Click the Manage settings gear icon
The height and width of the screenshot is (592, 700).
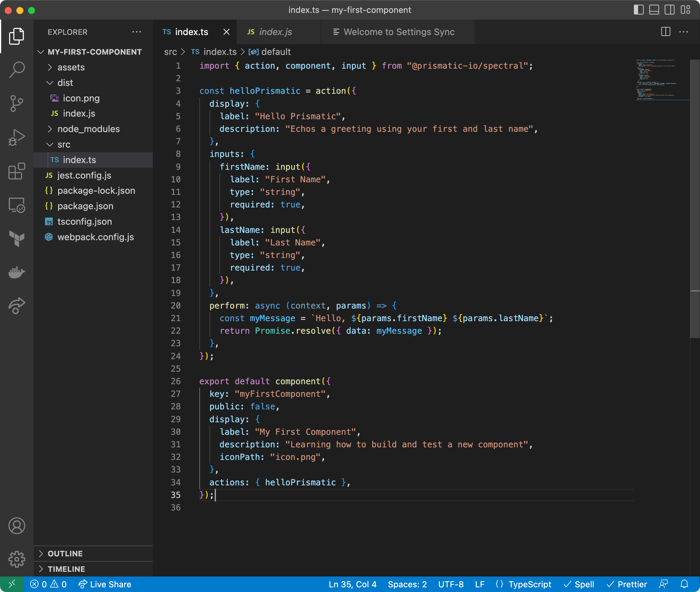pyautogui.click(x=16, y=559)
